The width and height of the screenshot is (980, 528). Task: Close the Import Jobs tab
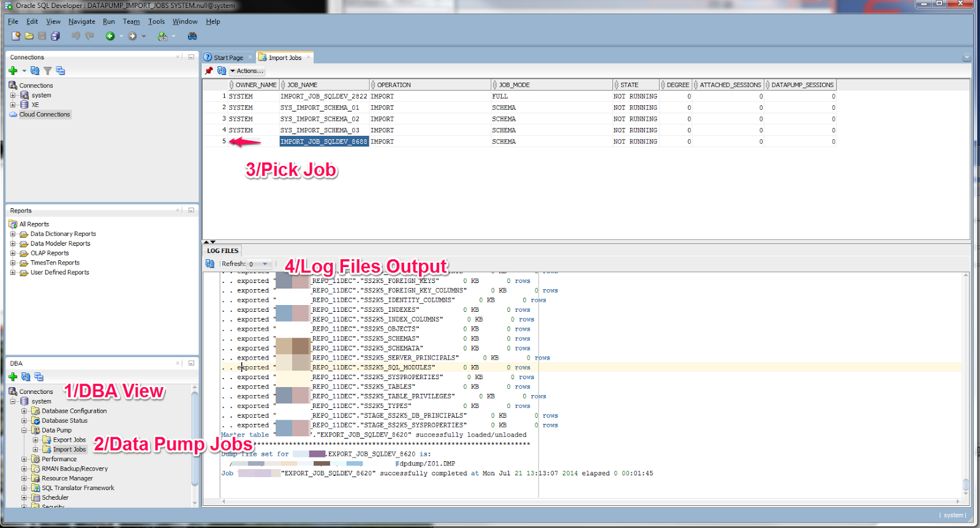click(309, 58)
